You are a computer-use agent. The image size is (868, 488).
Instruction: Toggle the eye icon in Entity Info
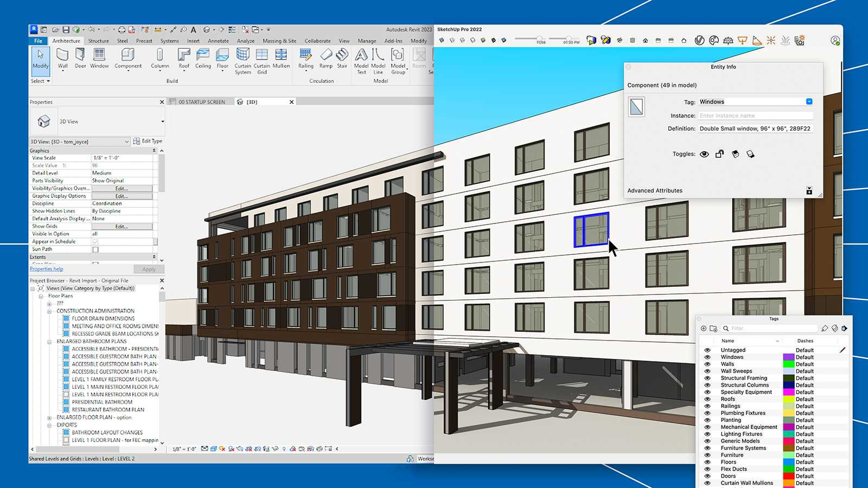[x=704, y=154]
